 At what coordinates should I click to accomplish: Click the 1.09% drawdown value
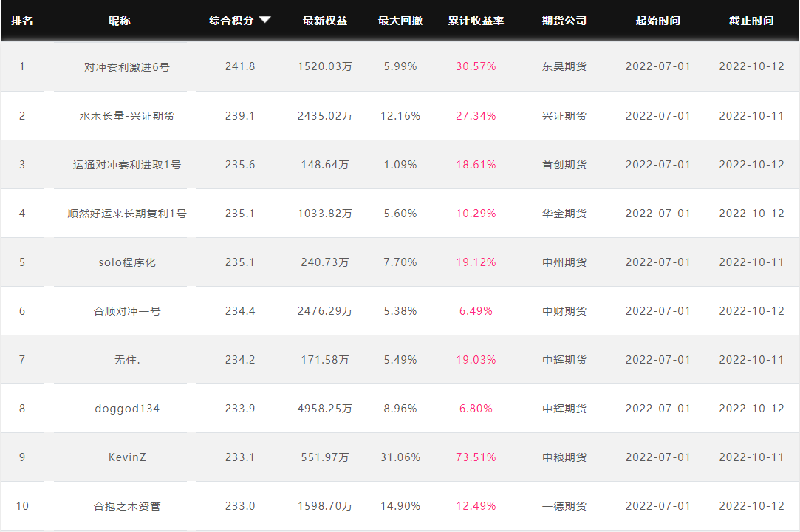click(400, 164)
